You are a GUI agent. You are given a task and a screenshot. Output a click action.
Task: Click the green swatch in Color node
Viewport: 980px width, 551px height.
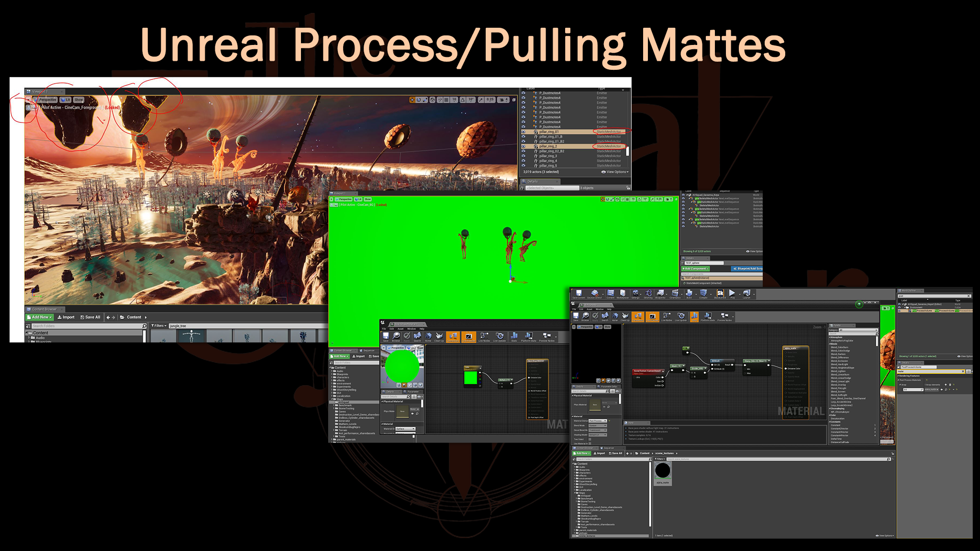pos(471,377)
